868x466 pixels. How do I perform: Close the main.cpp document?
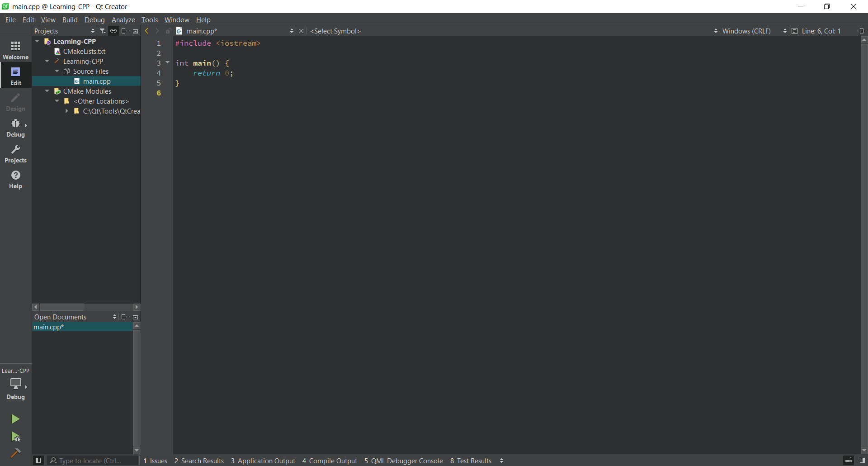(302, 31)
